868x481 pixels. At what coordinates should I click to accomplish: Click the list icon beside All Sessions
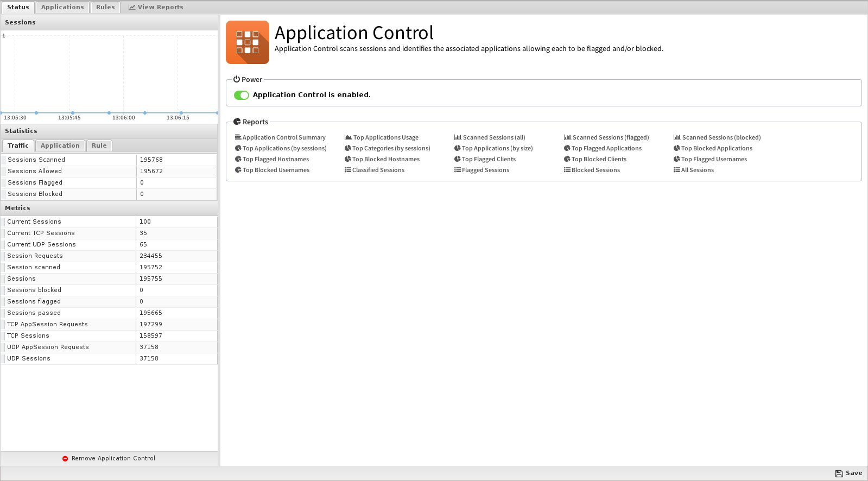pos(676,170)
